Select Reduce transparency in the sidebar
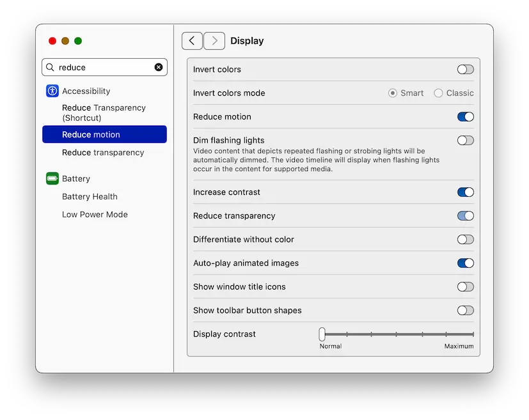Image resolution: width=529 pixels, height=420 pixels. click(x=102, y=152)
